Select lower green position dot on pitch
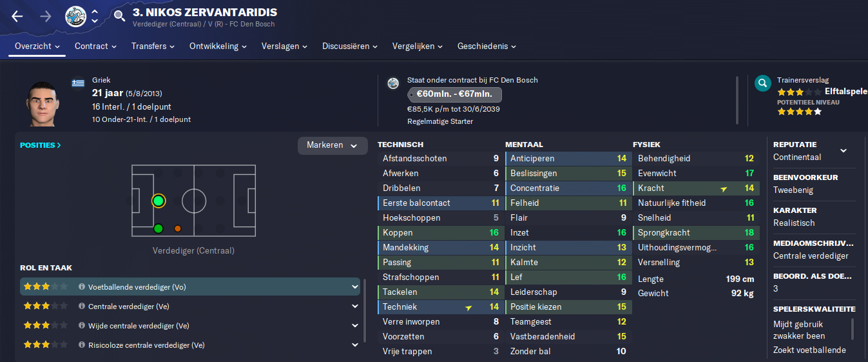This screenshot has height=362, width=868. (159, 228)
